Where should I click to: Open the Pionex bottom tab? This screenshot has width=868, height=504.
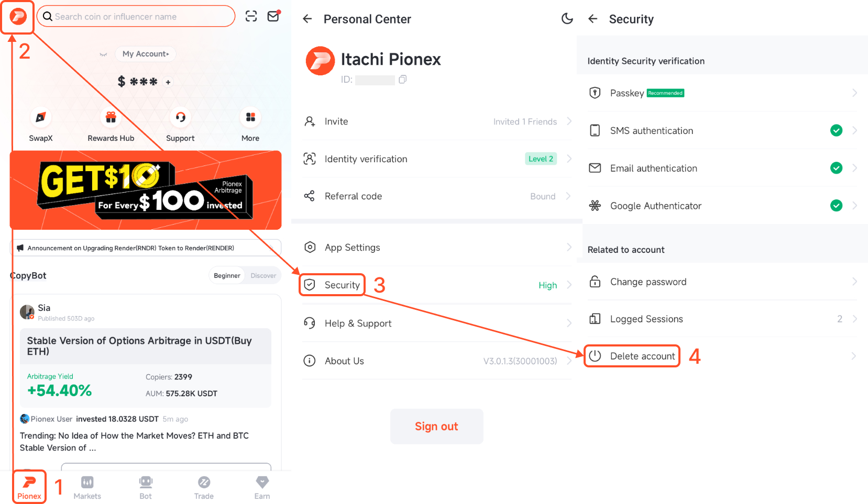29,487
